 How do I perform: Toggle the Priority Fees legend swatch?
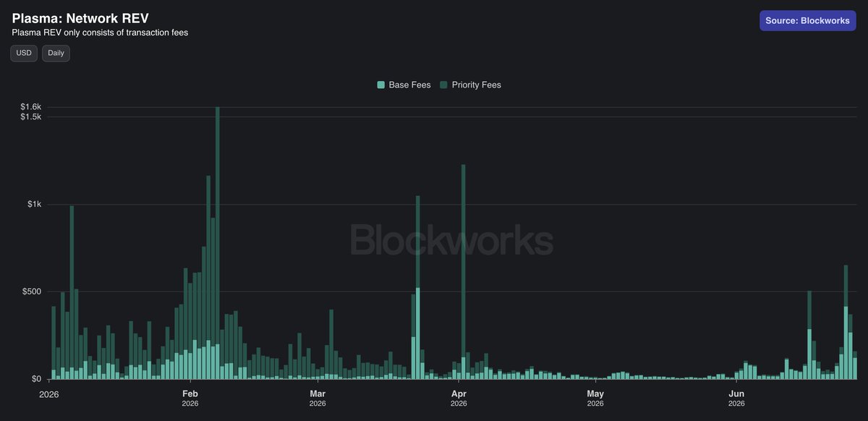coord(443,85)
